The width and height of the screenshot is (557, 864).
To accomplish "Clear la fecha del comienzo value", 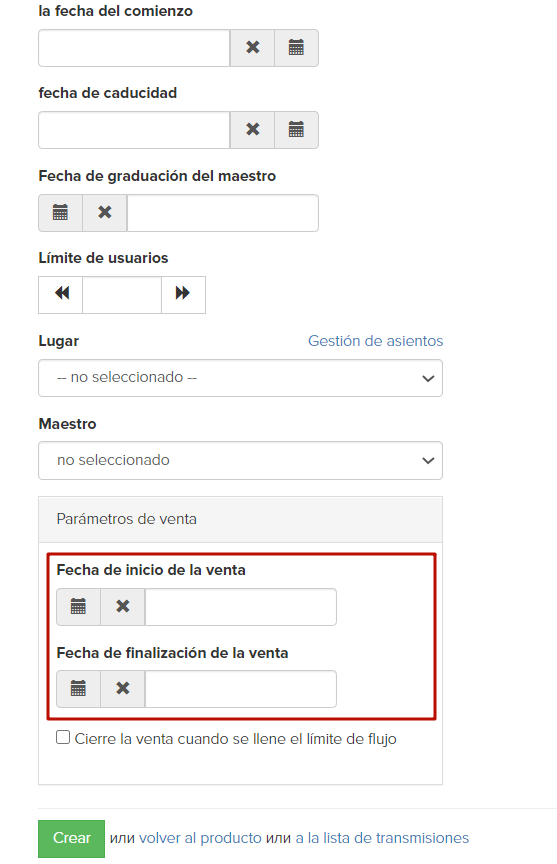I will (x=252, y=48).
